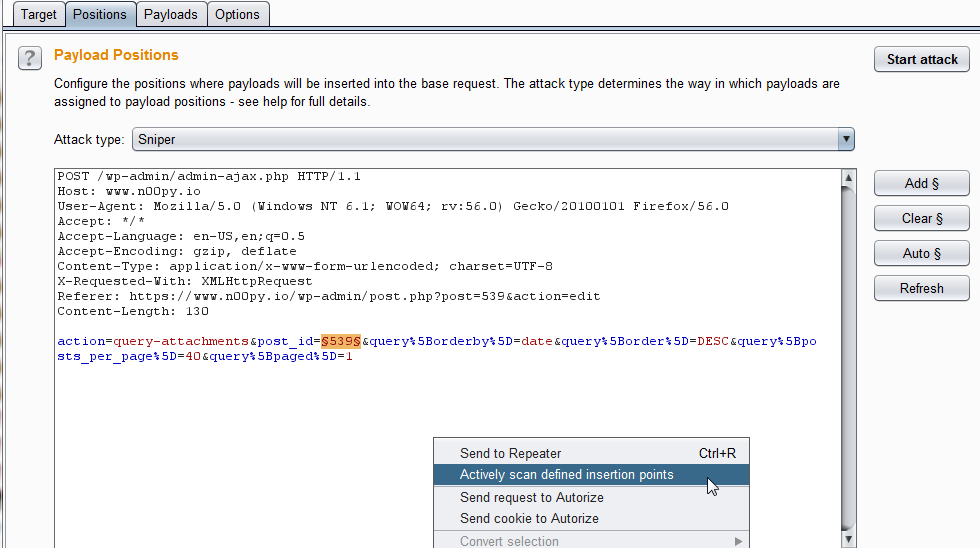
Task: Click the Accept-Language header line
Action: 181,236
